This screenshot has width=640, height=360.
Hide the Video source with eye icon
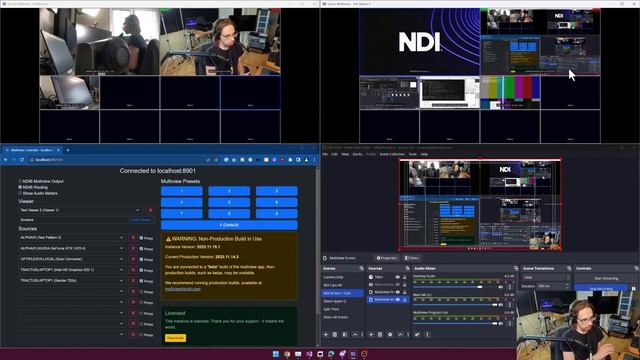coord(398,277)
